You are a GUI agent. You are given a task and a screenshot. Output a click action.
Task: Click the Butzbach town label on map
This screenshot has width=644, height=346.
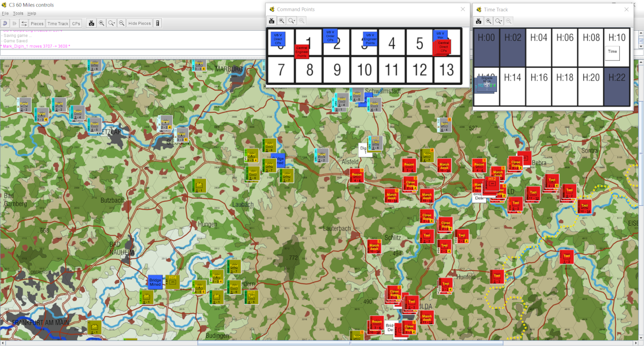(113, 199)
